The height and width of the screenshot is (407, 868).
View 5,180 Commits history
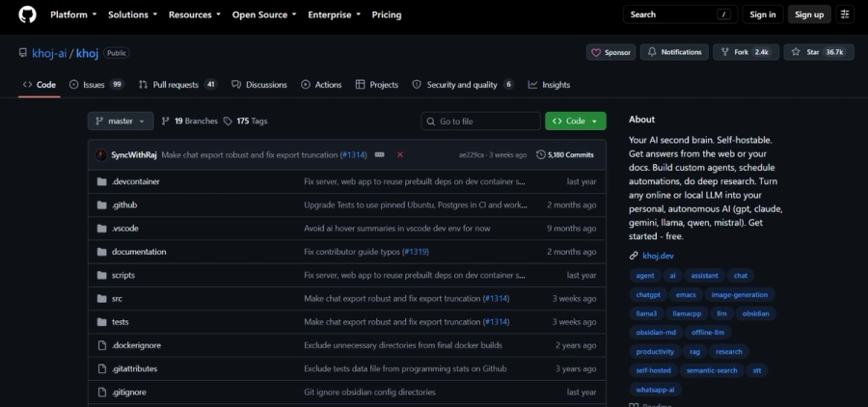[x=564, y=155]
